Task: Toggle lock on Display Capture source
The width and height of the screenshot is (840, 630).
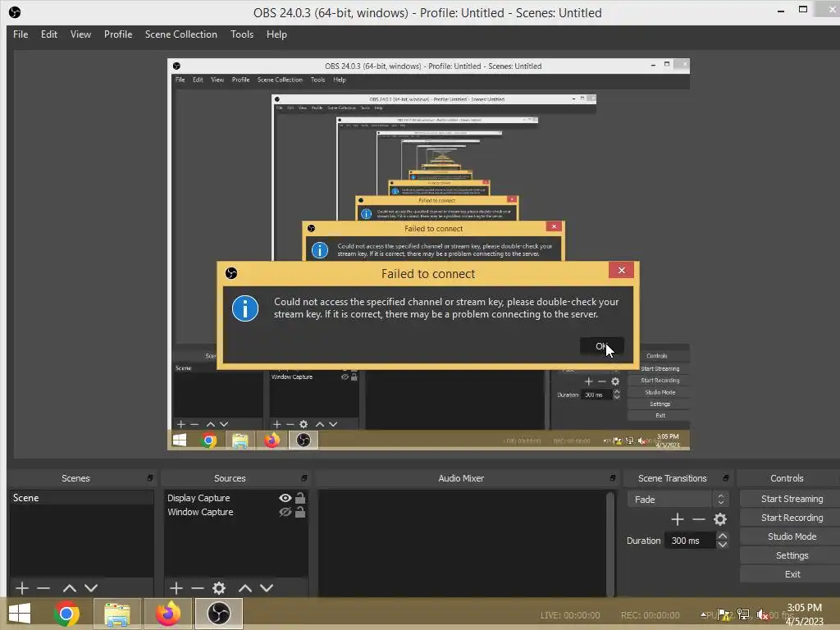Action: pos(300,498)
